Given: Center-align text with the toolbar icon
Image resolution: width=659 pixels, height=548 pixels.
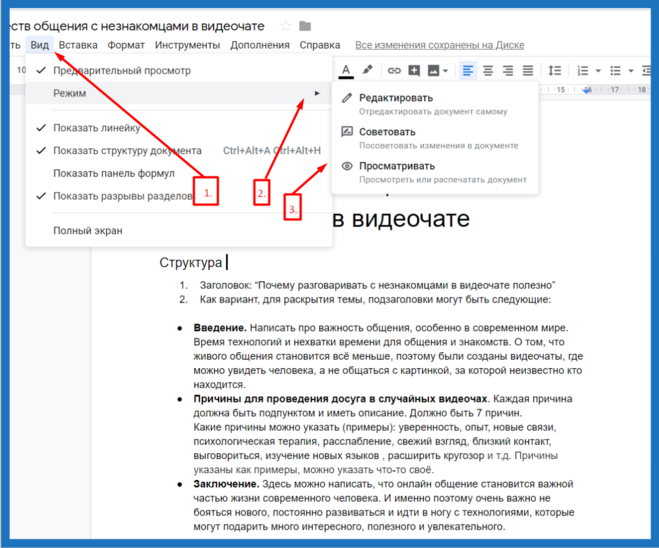Looking at the screenshot, I should 488,70.
